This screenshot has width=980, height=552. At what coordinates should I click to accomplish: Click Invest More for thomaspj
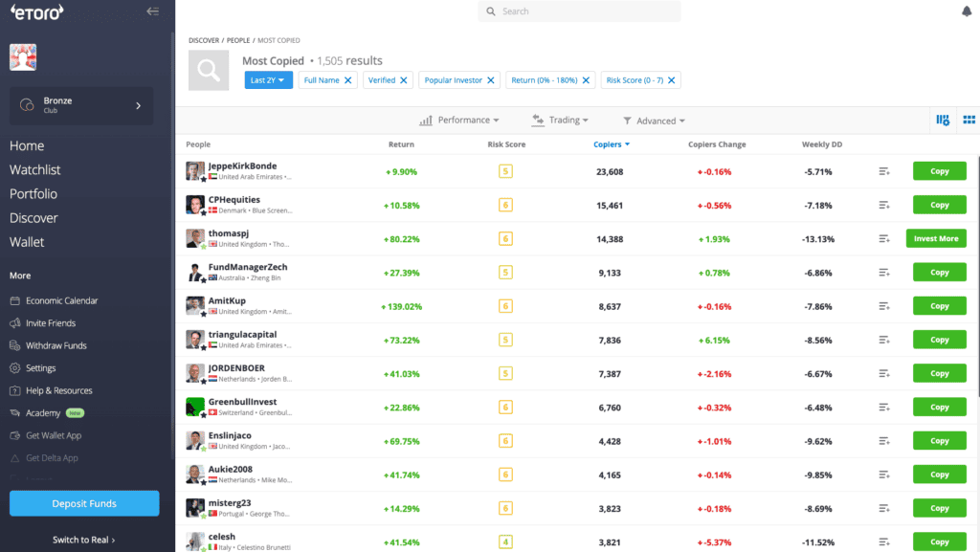935,239
